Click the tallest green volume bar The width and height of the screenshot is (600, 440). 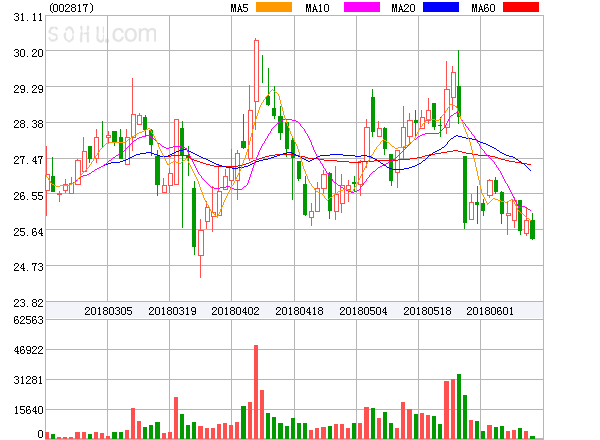(459, 406)
